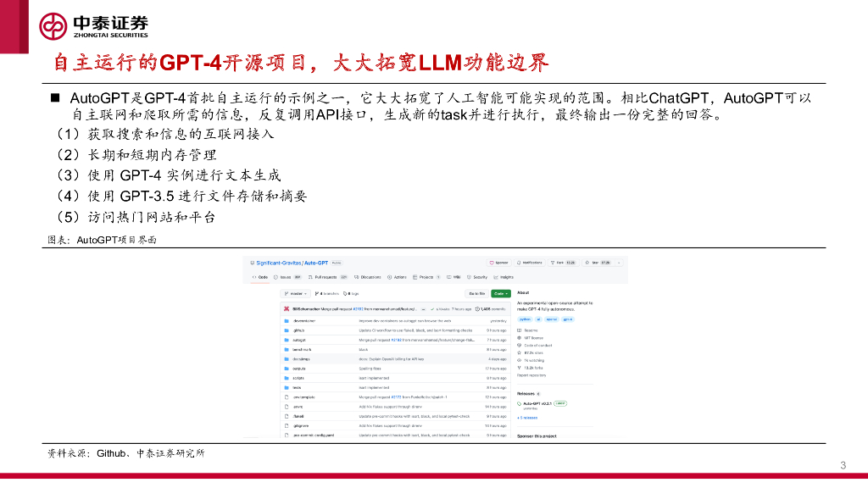Click the red failed-status X icon on commit row
This screenshot has width=868, height=488.
287,308
